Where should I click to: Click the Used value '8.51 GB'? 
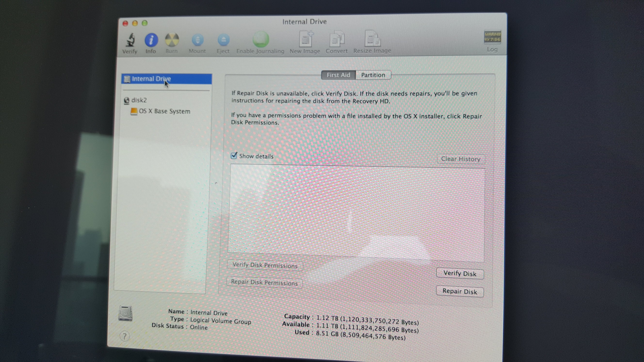pyautogui.click(x=327, y=333)
